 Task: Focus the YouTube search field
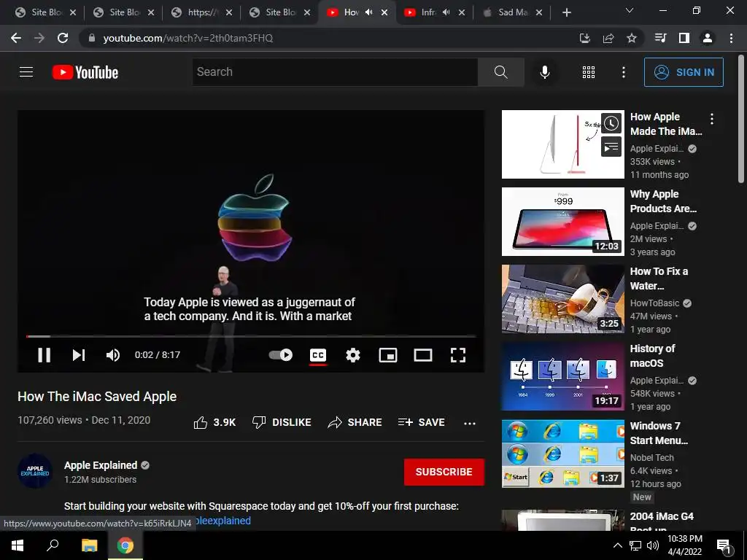click(335, 72)
